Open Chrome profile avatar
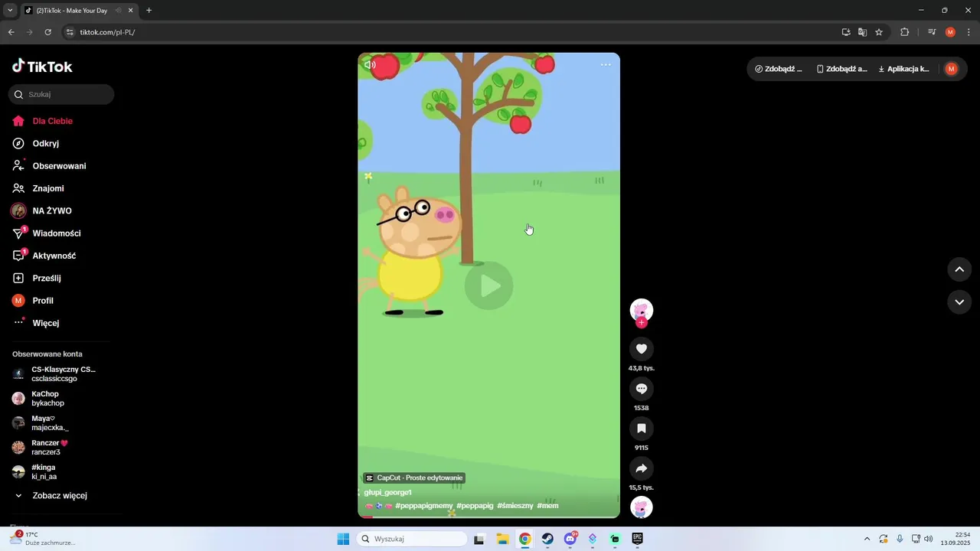 [x=950, y=32]
